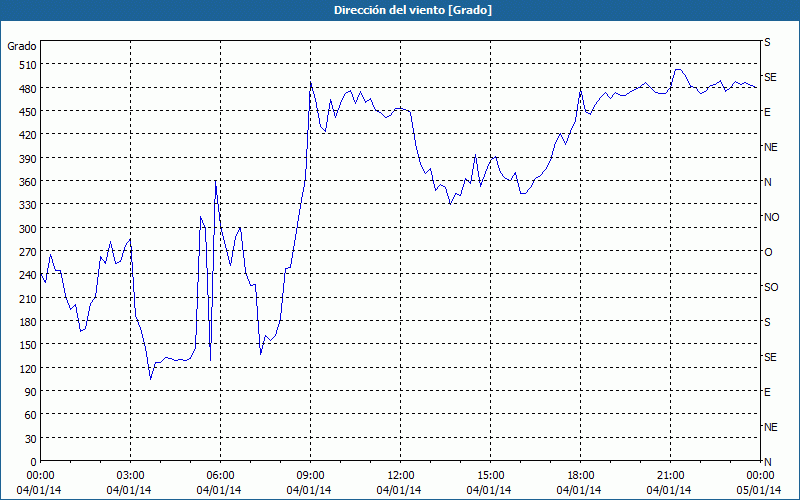The height and width of the screenshot is (500, 800).
Task: Click the 00:00 label above 05/01/14
Action: click(761, 476)
